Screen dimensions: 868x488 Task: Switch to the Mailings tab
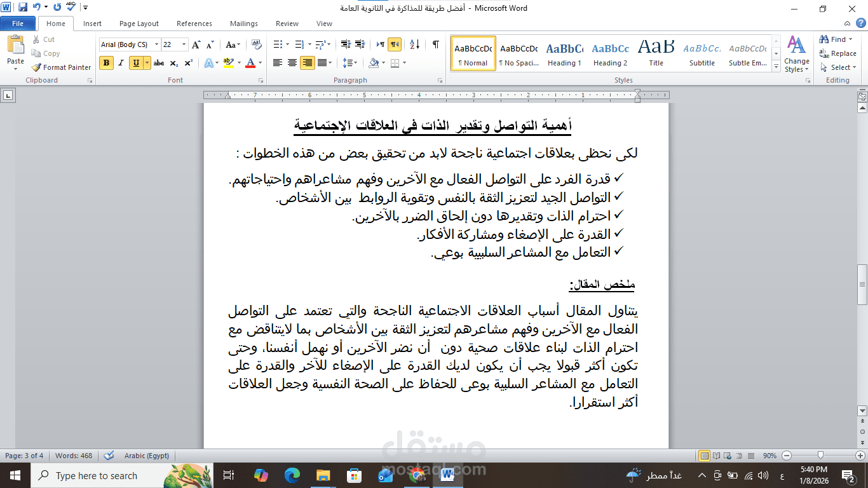click(x=243, y=24)
